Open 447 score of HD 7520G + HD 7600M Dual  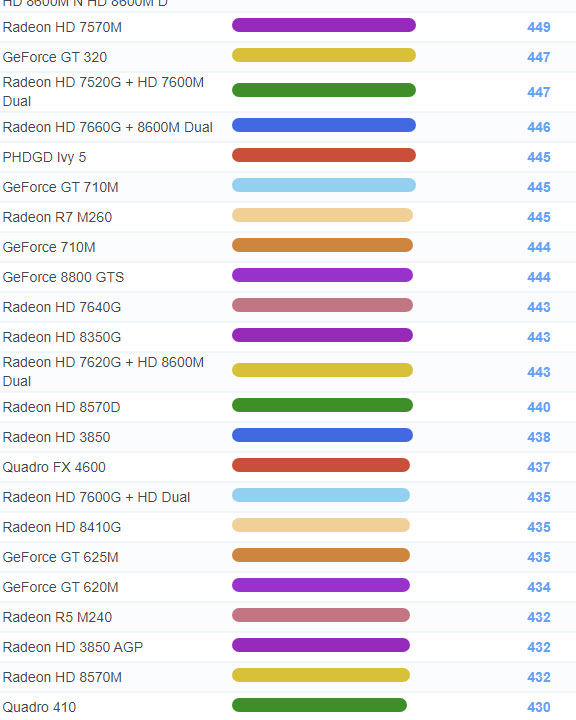(x=539, y=92)
